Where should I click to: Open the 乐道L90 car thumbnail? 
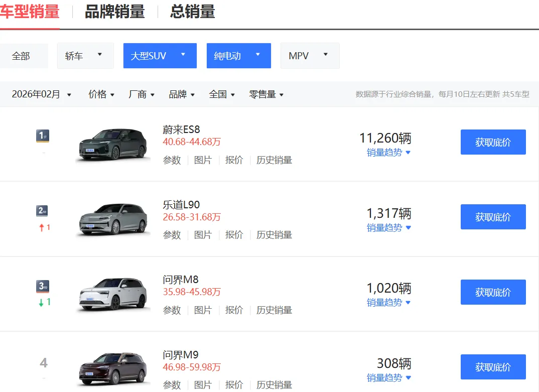pyautogui.click(x=113, y=219)
